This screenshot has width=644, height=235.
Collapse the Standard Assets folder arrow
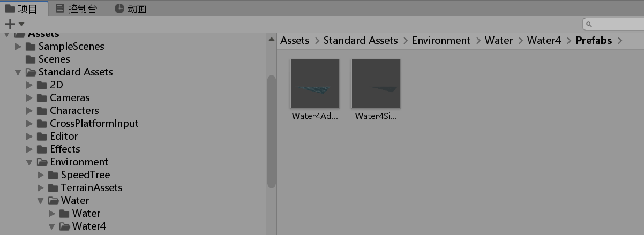(18, 72)
